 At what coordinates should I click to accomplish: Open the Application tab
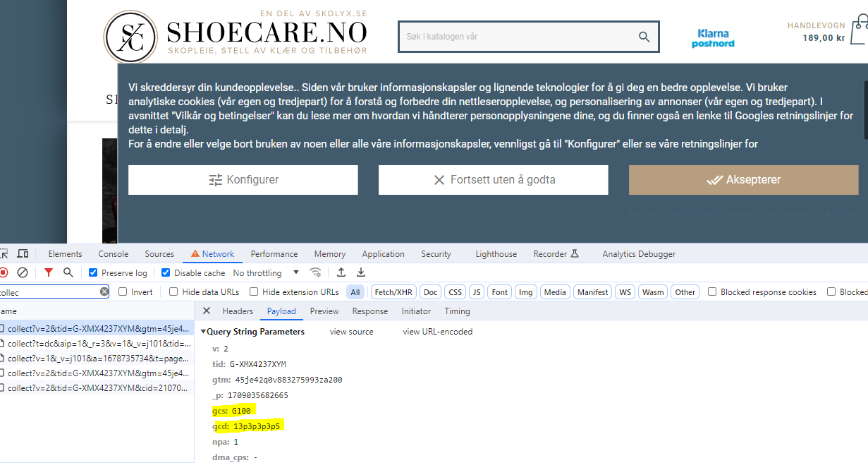383,254
